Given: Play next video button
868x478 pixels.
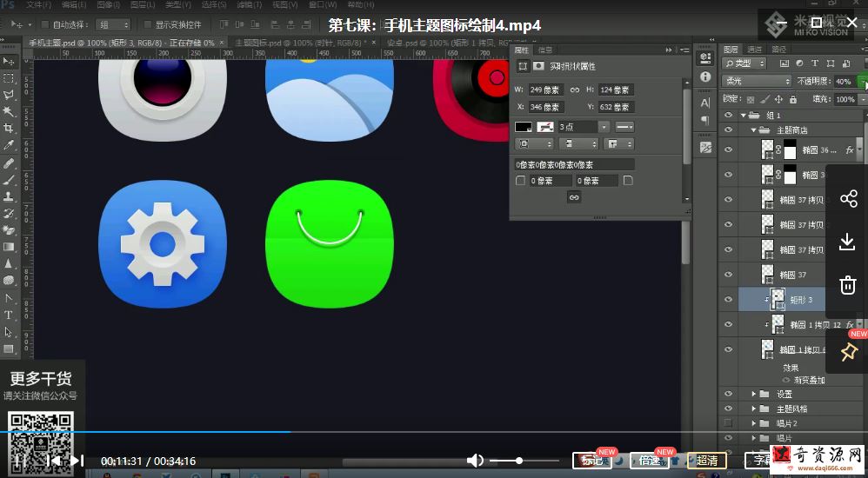Looking at the screenshot, I should click(x=77, y=461).
